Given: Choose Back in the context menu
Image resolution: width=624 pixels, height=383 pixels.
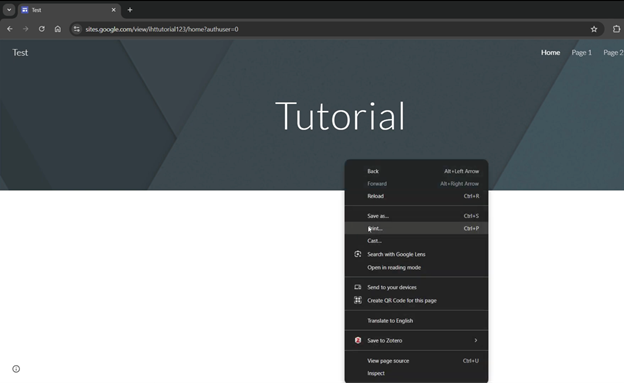Looking at the screenshot, I should [416, 171].
